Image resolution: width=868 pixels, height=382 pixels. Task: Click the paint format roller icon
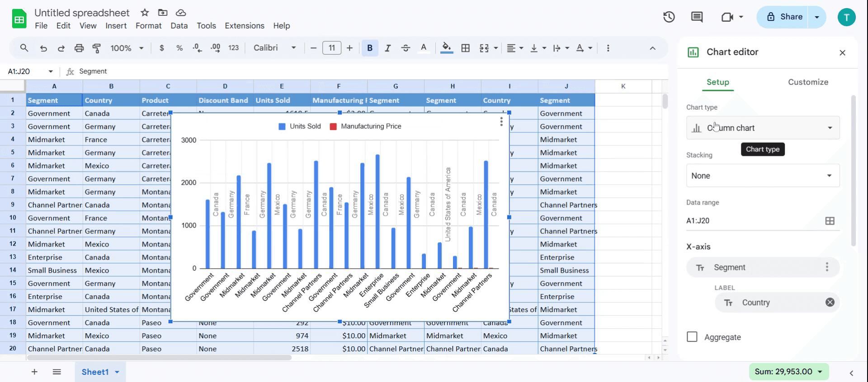click(96, 48)
